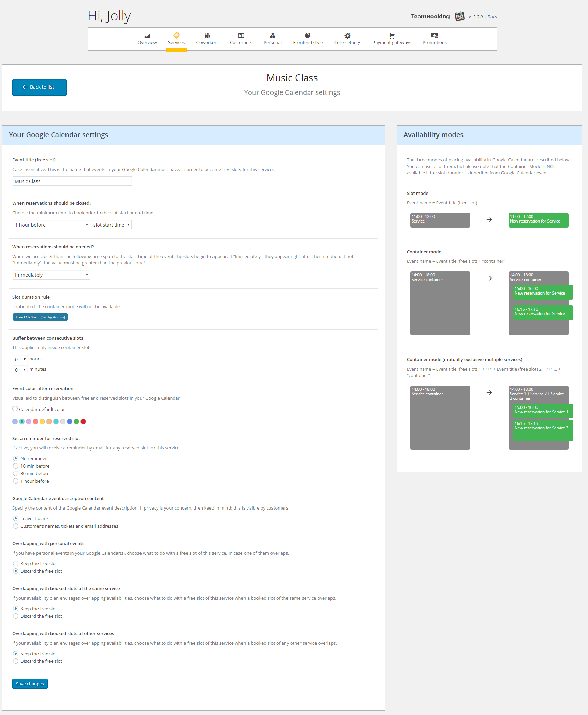The width and height of the screenshot is (588, 715).
Task: Switch to the Coworkers tab
Action: tap(207, 39)
